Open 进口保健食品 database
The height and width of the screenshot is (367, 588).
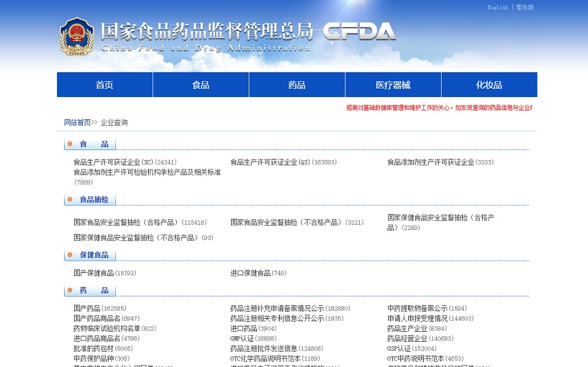[x=258, y=273]
